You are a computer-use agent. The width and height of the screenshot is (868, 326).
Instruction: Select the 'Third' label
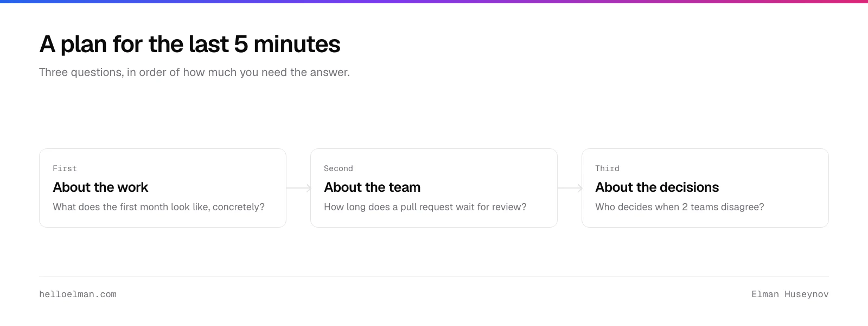pos(607,168)
